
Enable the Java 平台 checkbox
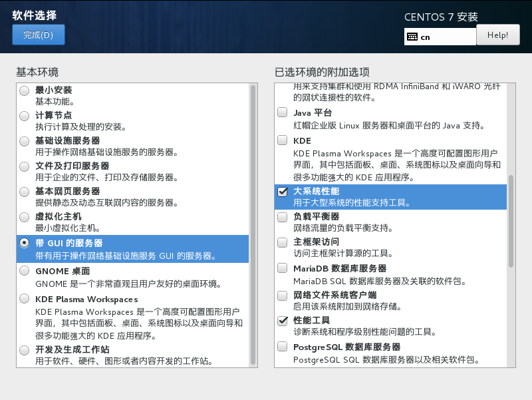[282, 112]
